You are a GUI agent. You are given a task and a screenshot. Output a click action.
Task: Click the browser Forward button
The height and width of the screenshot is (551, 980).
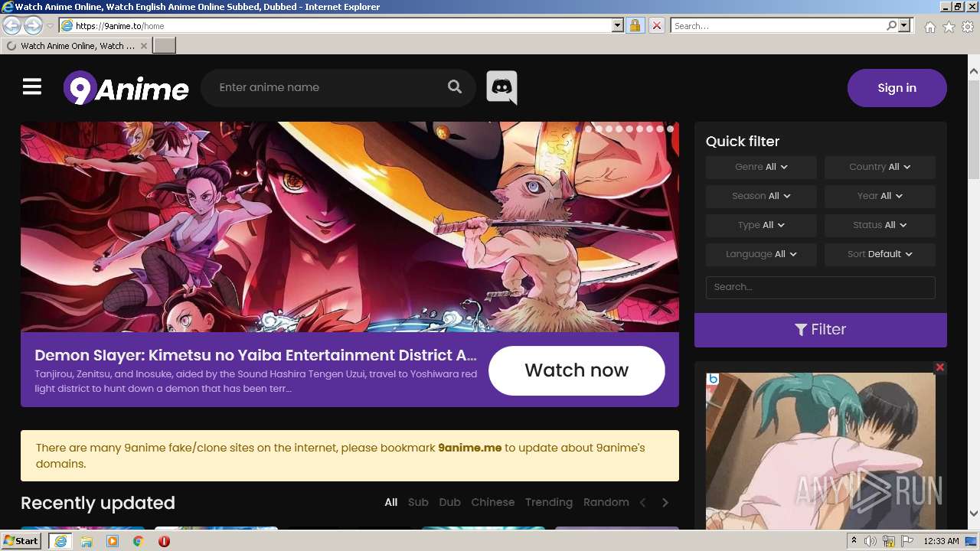(33, 25)
